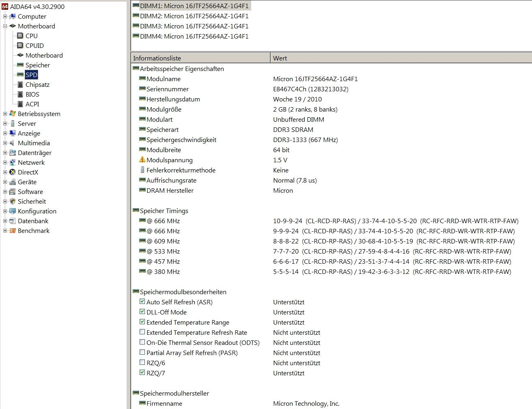Expand the Betriebssystem tree node

click(x=5, y=114)
